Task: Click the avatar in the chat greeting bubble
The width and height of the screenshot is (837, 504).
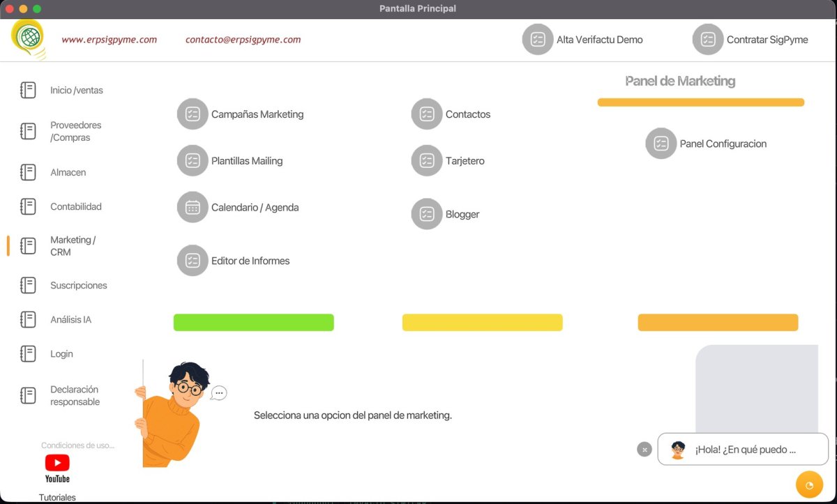Action: 678,450
